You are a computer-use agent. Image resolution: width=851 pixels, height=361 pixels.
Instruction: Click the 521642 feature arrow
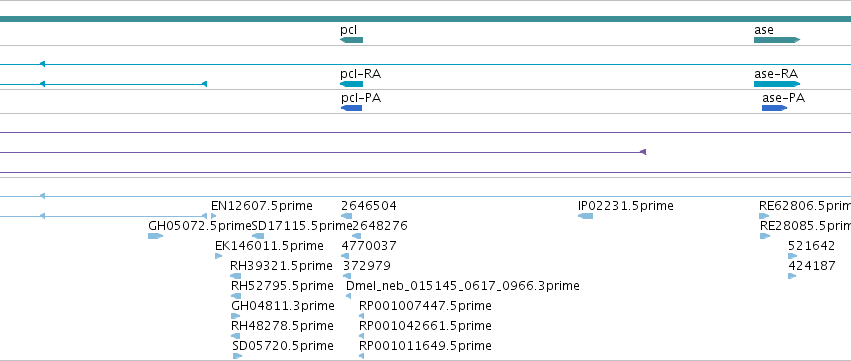tap(792, 256)
